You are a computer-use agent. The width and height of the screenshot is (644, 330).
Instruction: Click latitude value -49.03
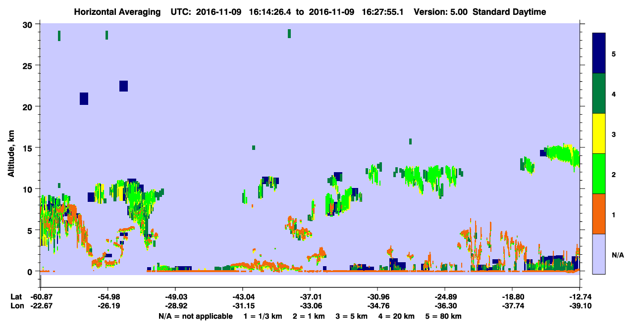[x=175, y=296]
